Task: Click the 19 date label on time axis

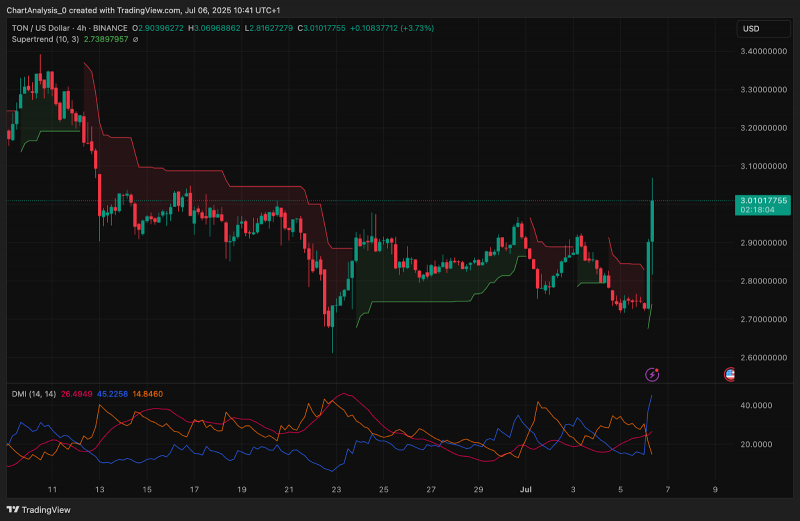Action: point(242,489)
